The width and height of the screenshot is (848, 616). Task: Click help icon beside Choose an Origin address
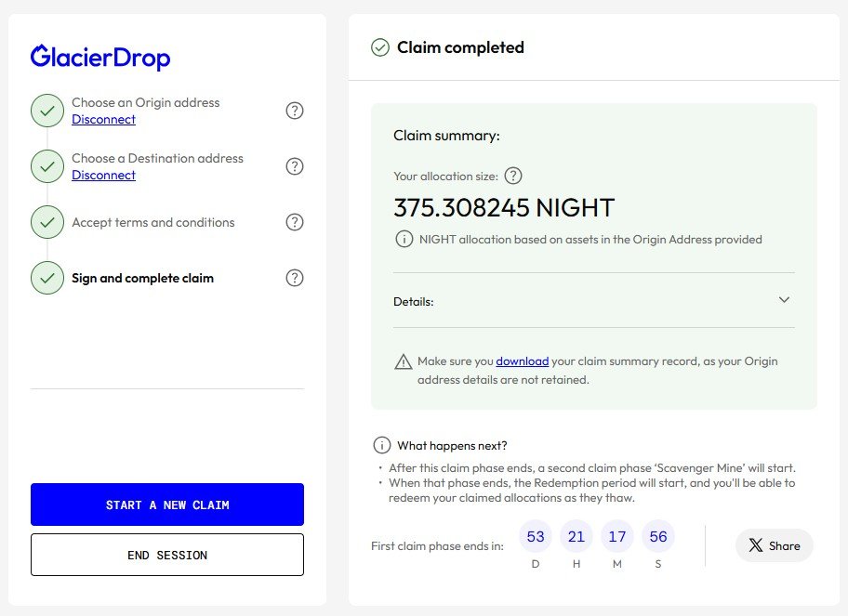295,111
